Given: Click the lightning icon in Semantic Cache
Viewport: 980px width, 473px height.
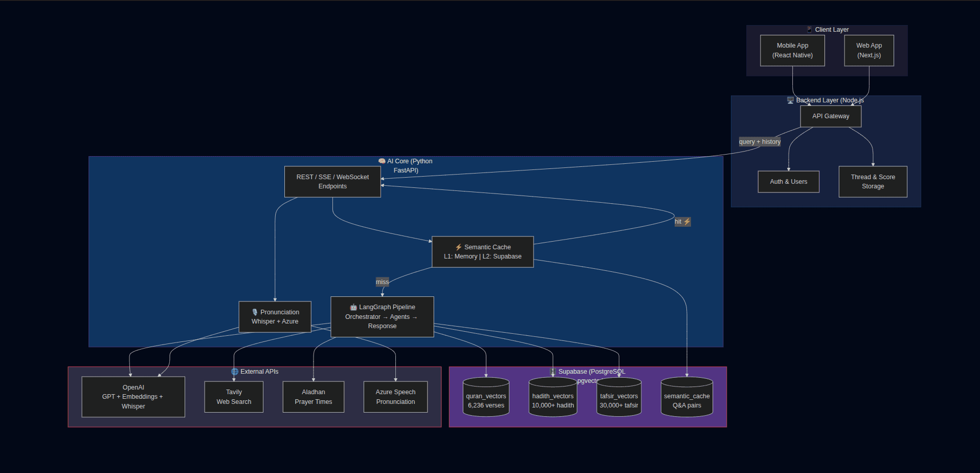Looking at the screenshot, I should pyautogui.click(x=458, y=247).
